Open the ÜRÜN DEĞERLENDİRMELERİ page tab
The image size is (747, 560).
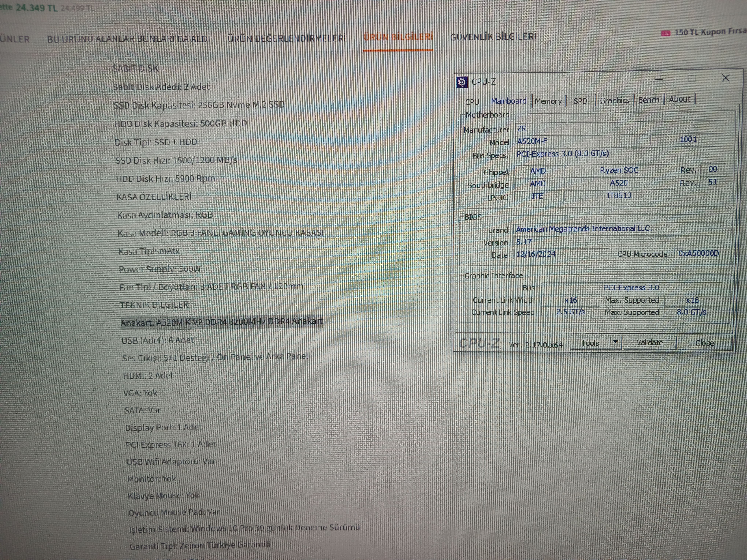pos(286,38)
